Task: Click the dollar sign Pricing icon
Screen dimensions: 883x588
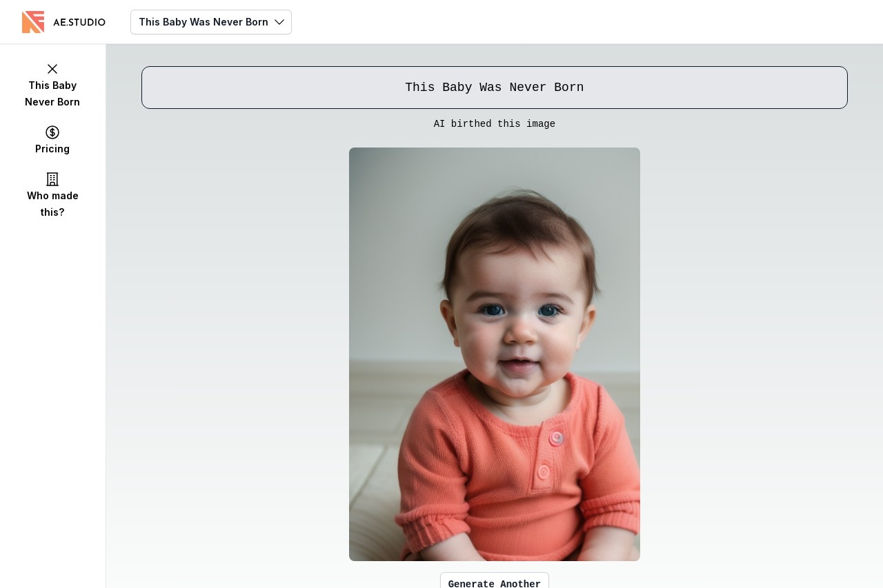Action: [x=52, y=132]
